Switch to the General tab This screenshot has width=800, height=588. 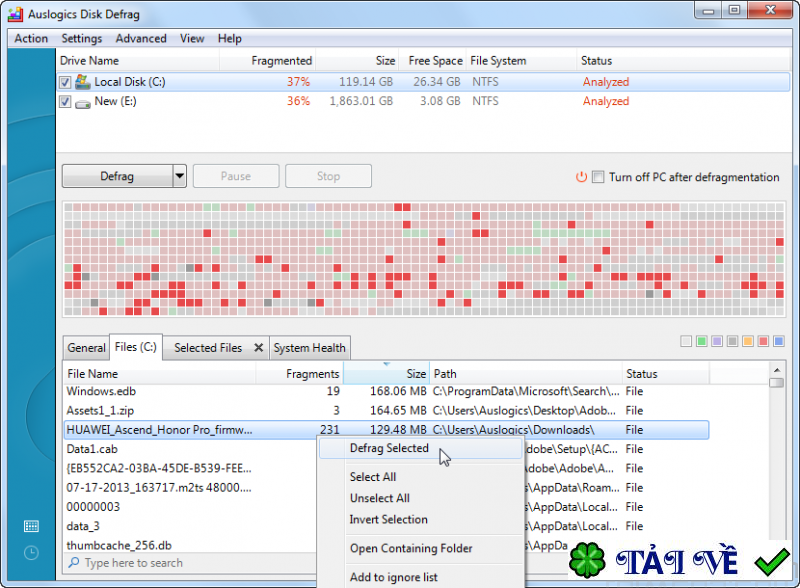pos(86,348)
